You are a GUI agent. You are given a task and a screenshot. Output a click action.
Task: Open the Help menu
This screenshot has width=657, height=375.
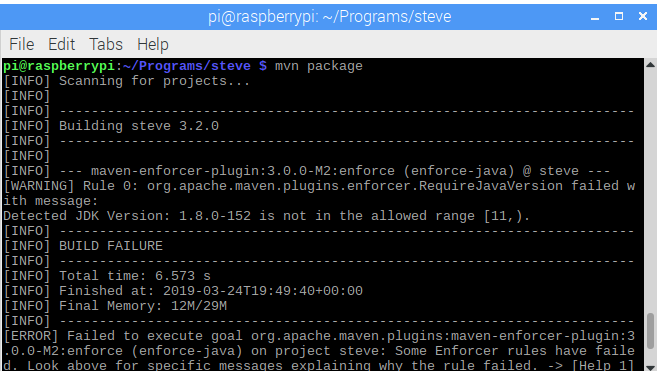coord(153,44)
